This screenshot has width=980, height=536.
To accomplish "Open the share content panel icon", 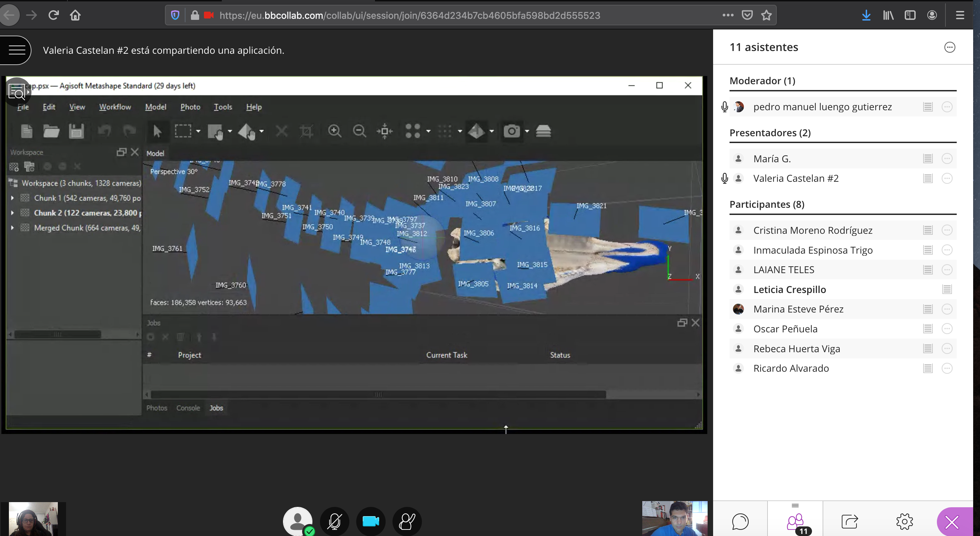I will 850,521.
